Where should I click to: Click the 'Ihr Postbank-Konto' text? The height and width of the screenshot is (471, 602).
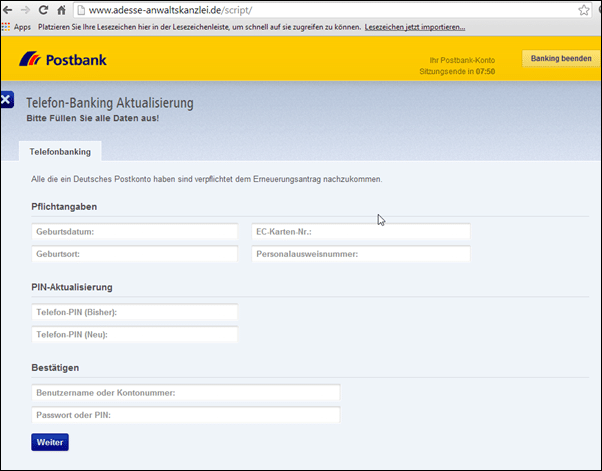[x=462, y=60]
